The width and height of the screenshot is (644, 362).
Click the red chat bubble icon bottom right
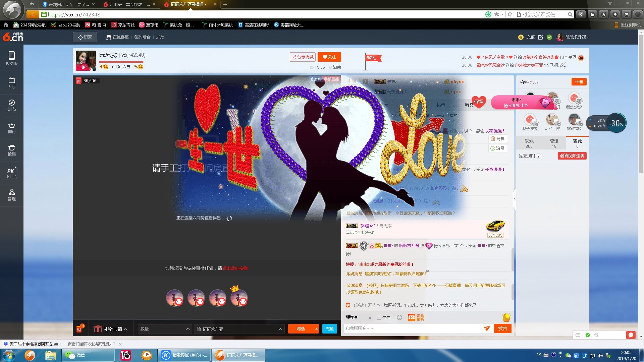[x=631, y=335]
